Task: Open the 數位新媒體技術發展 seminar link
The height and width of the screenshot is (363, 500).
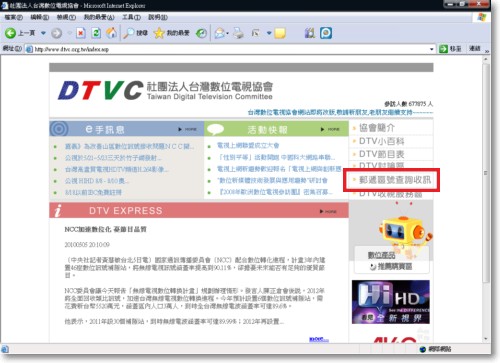Action: coord(272,180)
